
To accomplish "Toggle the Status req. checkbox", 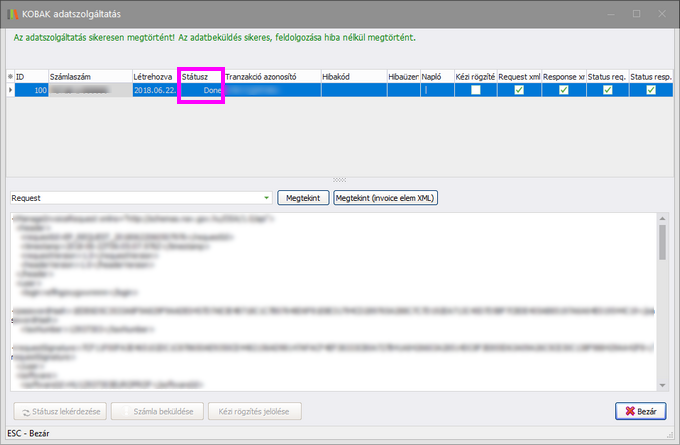I will (607, 90).
